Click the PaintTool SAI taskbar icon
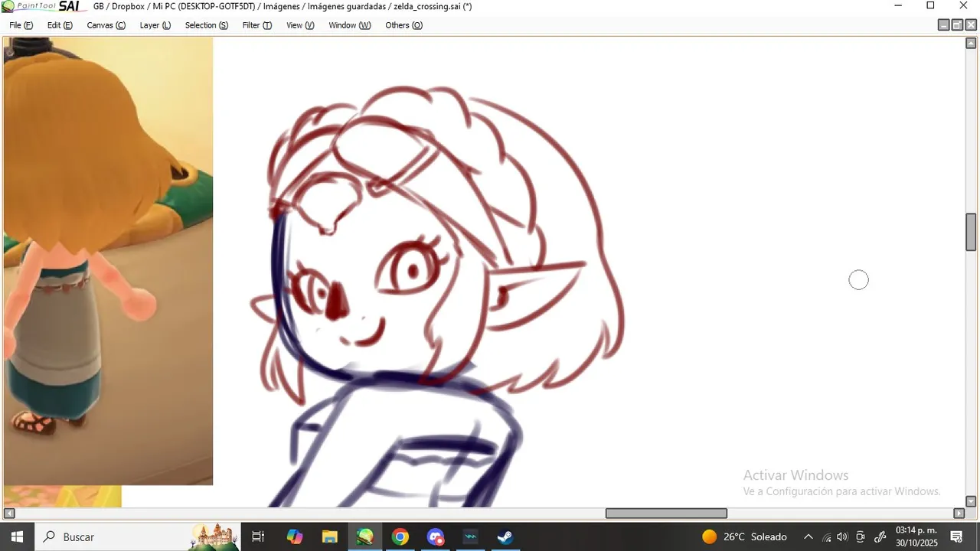Image resolution: width=980 pixels, height=551 pixels. (x=365, y=536)
